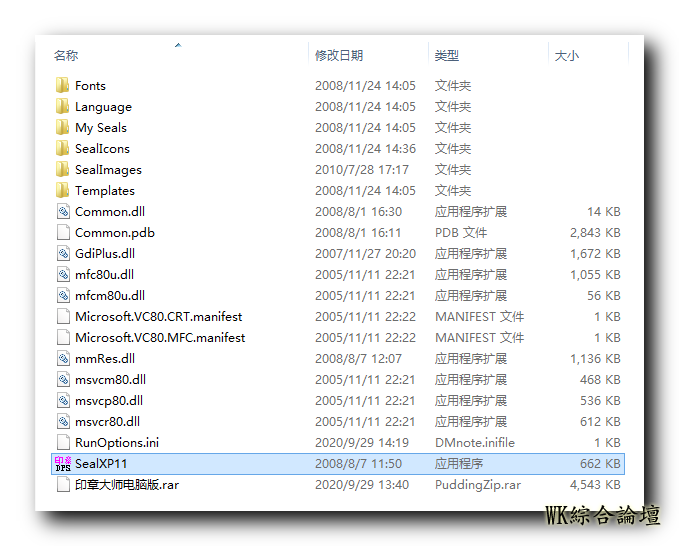The width and height of the screenshot is (679, 546).
Task: Click the GdiPlus.dll file icon
Action: (63, 254)
